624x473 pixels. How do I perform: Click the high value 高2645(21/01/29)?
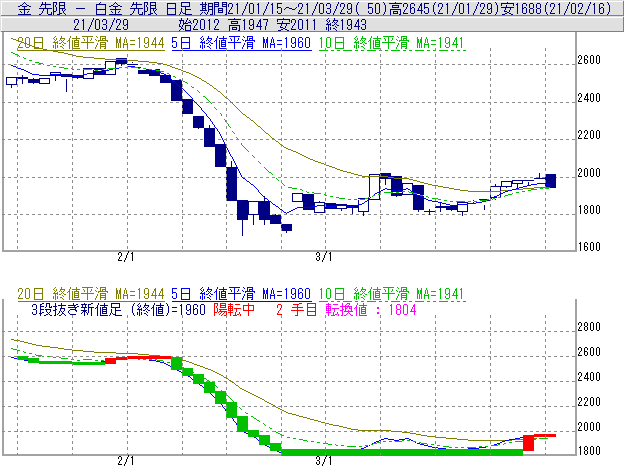click(x=444, y=8)
